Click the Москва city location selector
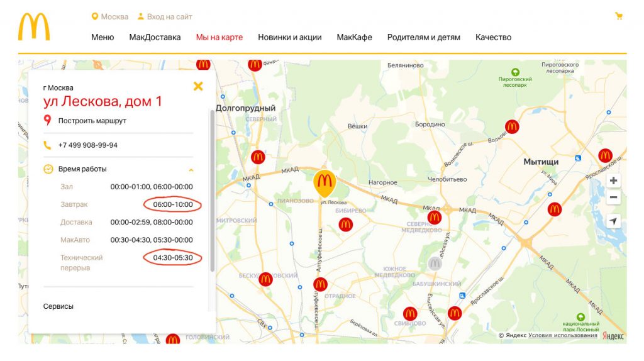This screenshot has height=361, width=644. [109, 16]
